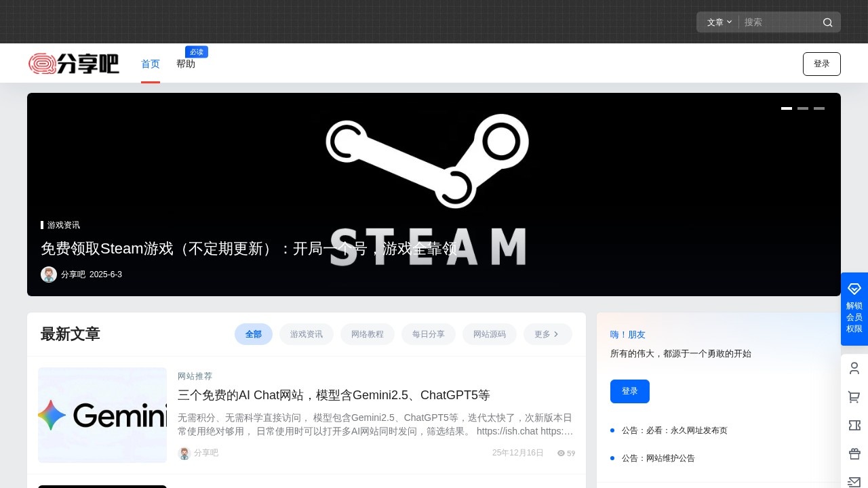Click the coupon ticket icon in sidebar
Screen dimensions: 868x488
[x=854, y=425]
